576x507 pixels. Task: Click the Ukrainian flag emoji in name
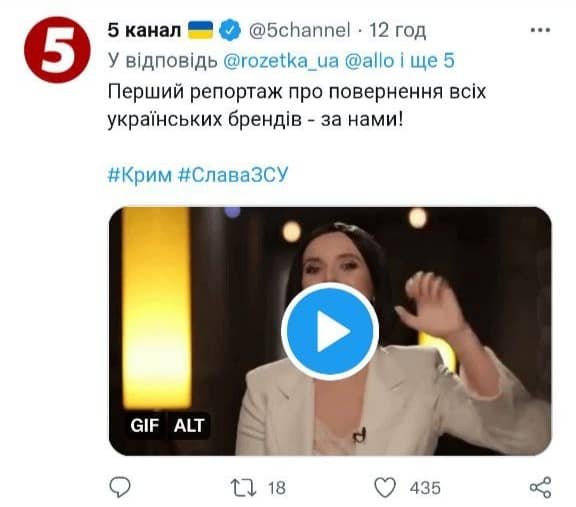[x=201, y=30]
